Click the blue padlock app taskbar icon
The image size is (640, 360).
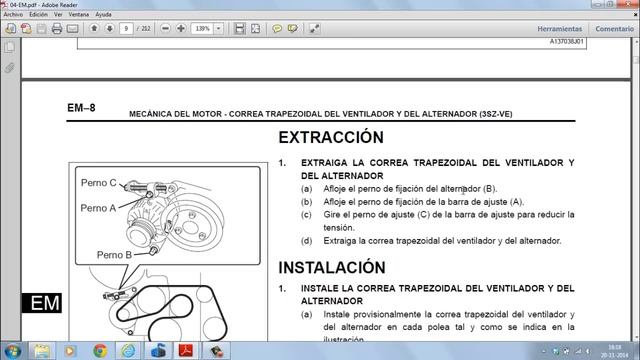click(x=158, y=351)
